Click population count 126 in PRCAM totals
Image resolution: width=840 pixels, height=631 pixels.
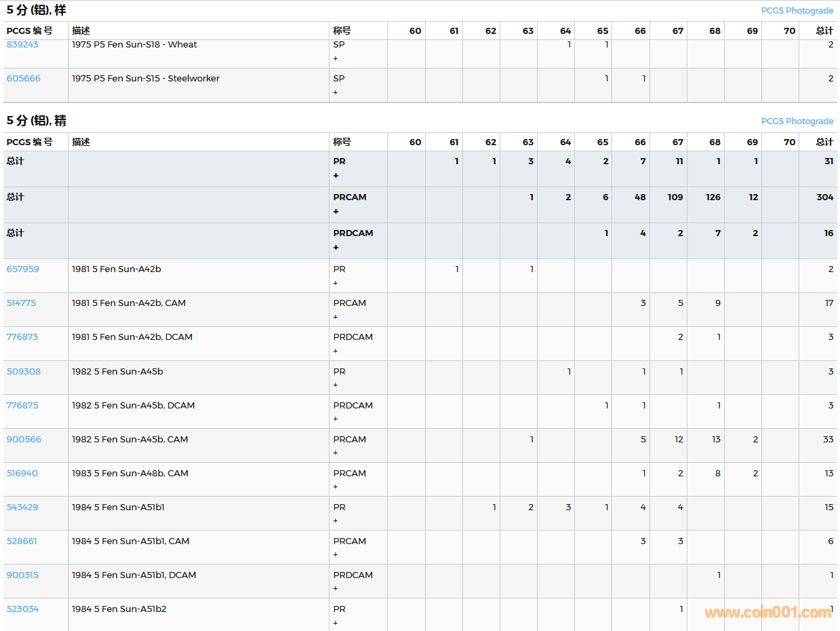tap(713, 197)
